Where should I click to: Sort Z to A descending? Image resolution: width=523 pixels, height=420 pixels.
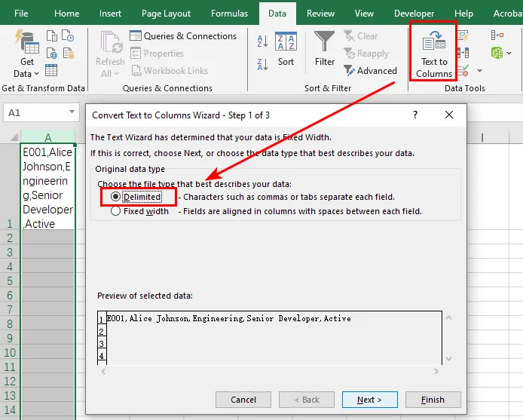(262, 64)
